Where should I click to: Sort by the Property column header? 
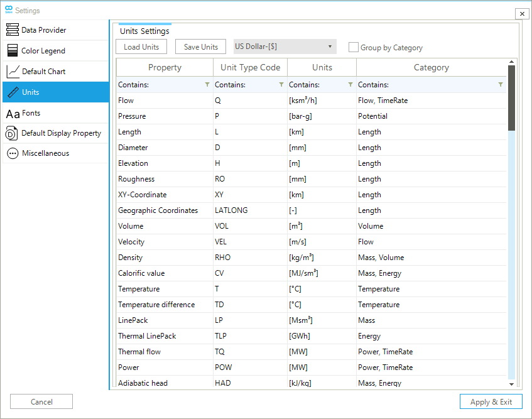click(165, 67)
